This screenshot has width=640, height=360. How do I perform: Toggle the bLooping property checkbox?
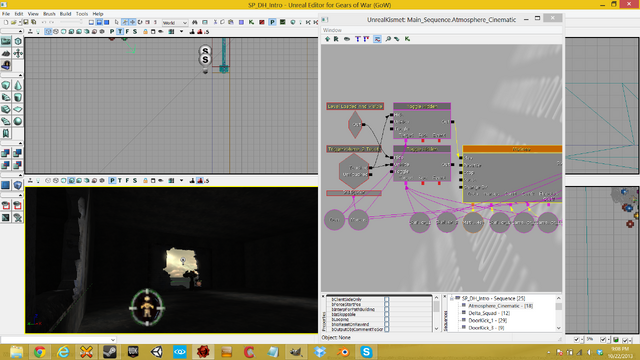(x=387, y=320)
